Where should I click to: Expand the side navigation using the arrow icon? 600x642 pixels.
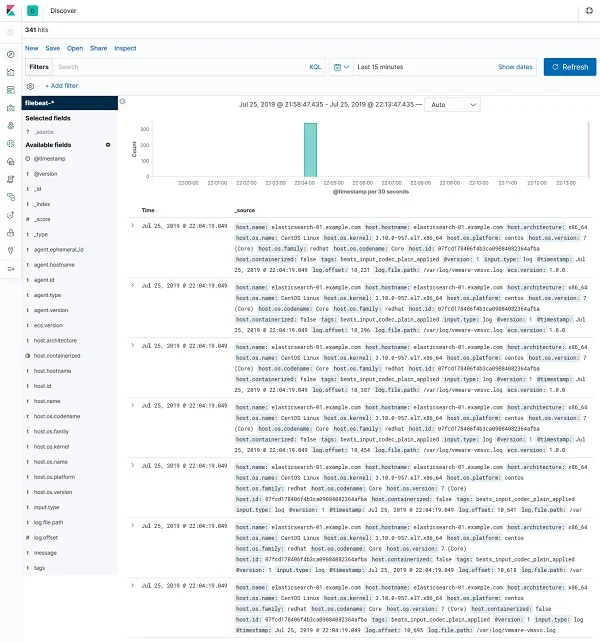[x=11, y=269]
